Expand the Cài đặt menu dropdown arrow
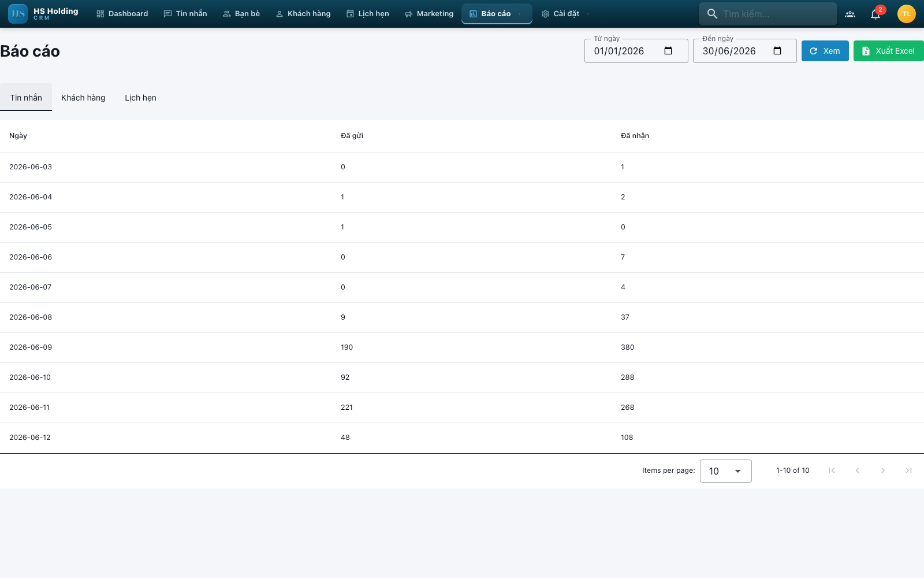 pos(588,14)
